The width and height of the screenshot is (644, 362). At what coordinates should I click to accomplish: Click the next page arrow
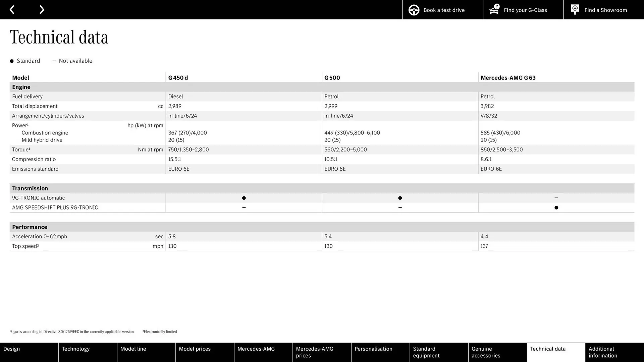(42, 10)
